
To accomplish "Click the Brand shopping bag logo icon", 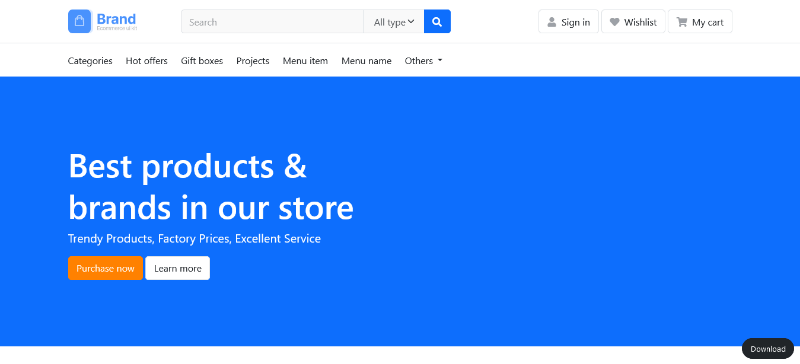I will coord(80,21).
